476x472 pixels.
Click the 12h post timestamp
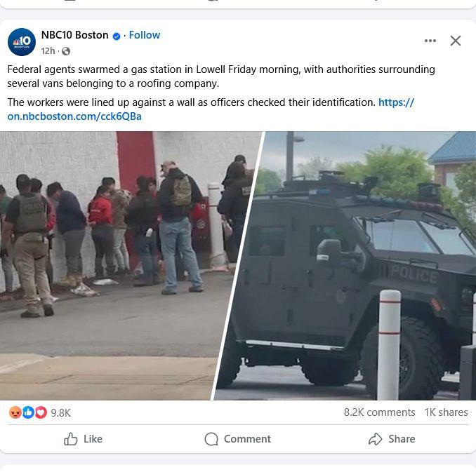[x=48, y=51]
